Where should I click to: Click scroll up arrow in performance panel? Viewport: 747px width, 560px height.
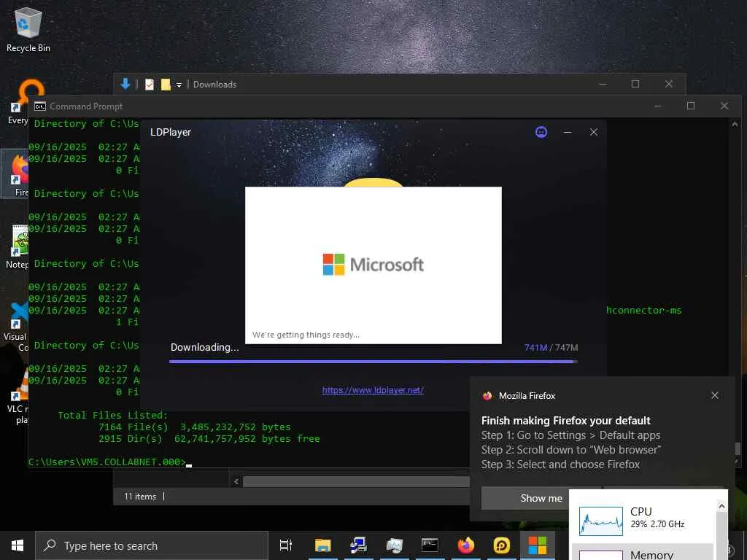(x=721, y=506)
